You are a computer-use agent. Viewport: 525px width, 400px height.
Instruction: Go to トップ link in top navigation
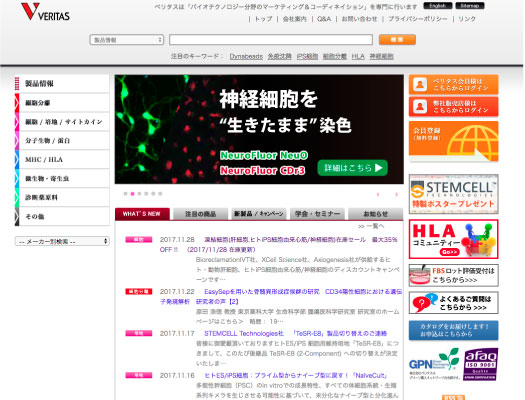pyautogui.click(x=263, y=19)
